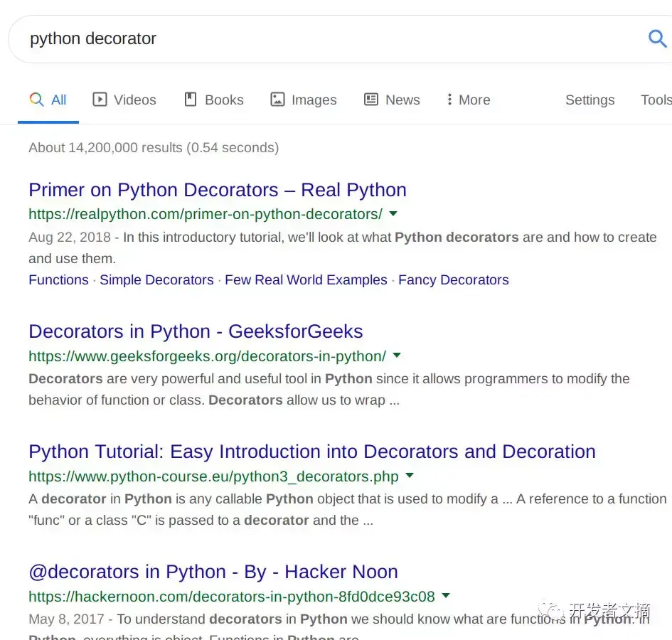
Task: Click the realpython.com green URL
Action: (206, 214)
